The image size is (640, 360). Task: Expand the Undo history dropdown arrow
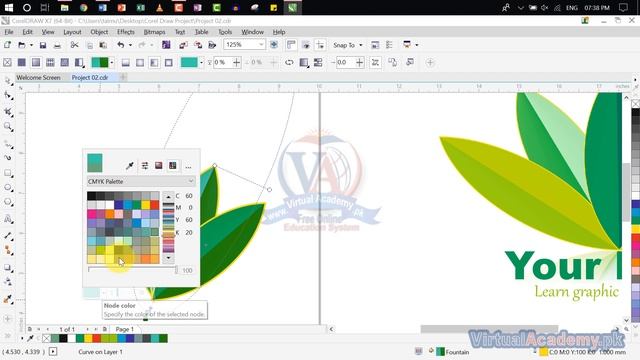[130, 45]
